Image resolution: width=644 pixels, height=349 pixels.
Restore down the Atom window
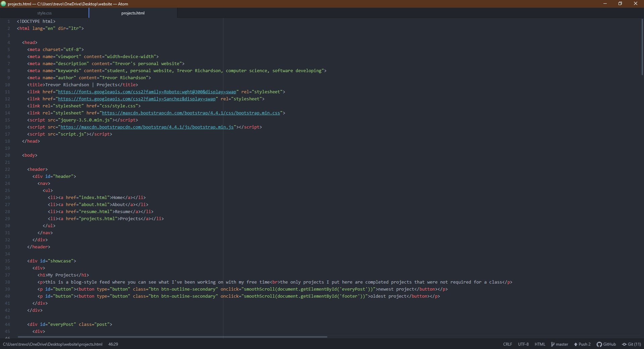click(620, 4)
